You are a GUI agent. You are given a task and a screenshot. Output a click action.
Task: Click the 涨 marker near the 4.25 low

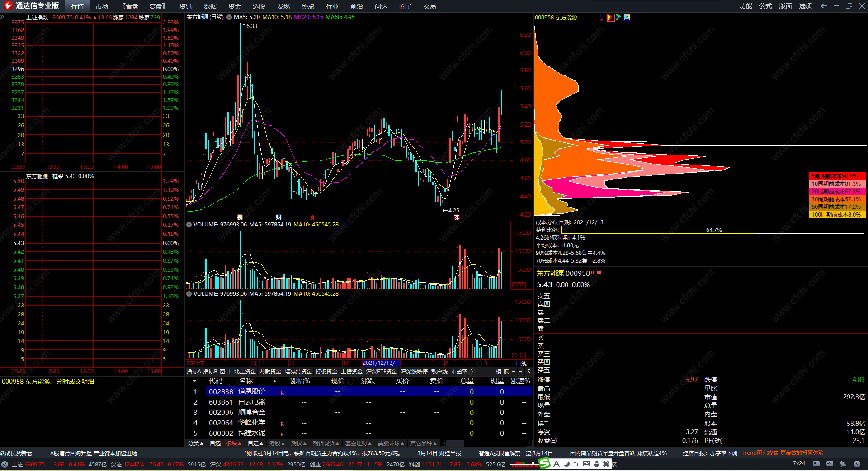[x=457, y=217]
